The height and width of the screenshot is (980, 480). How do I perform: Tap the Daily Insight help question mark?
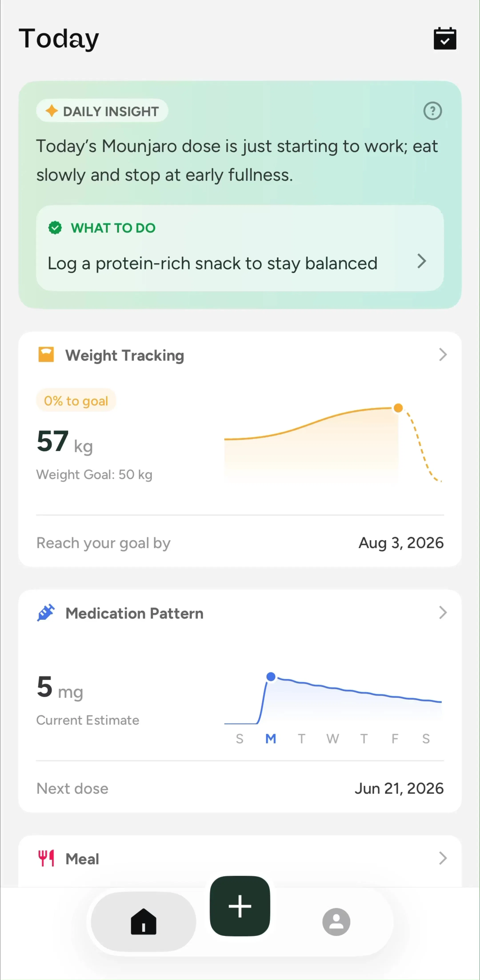[x=432, y=111]
